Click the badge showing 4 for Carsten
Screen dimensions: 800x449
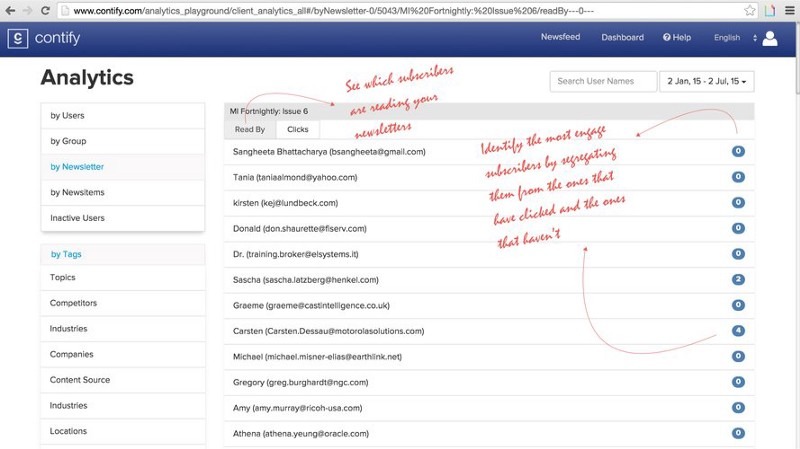[x=738, y=330]
